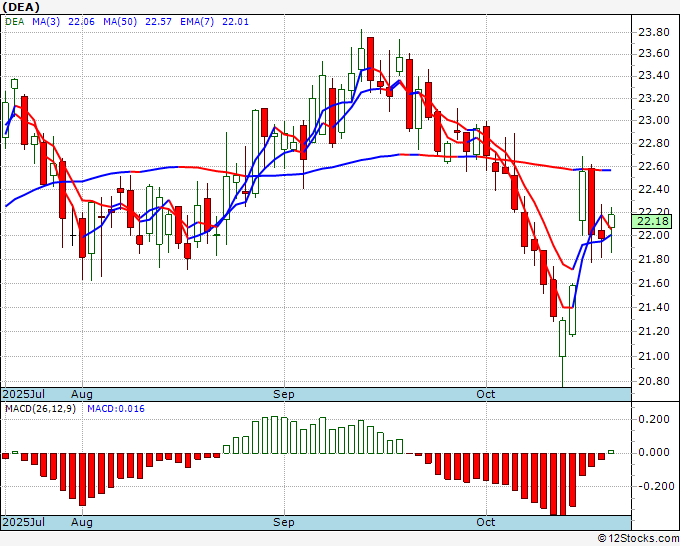Viewport: 680px width, 546px height.
Task: Click the EMA(7) legend label
Action: click(x=197, y=22)
